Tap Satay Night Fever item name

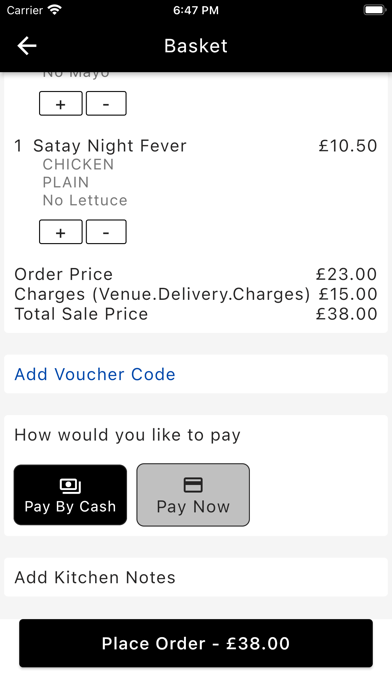point(110,146)
